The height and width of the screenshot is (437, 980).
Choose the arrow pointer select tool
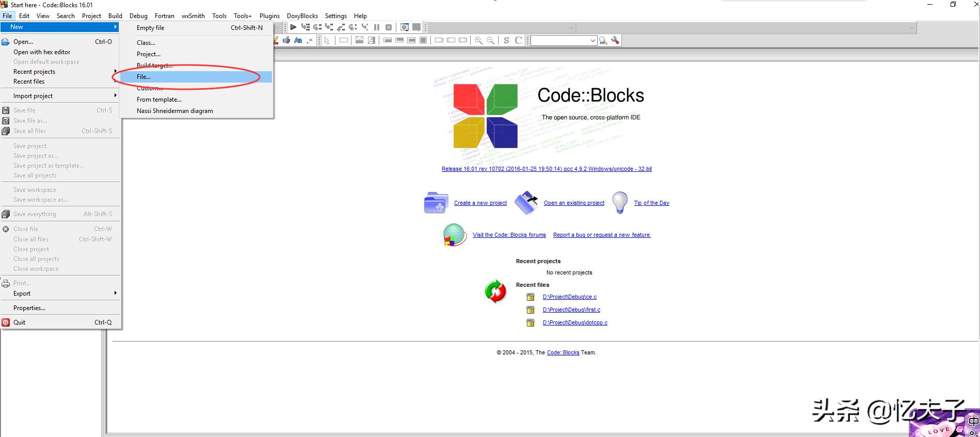click(x=327, y=40)
